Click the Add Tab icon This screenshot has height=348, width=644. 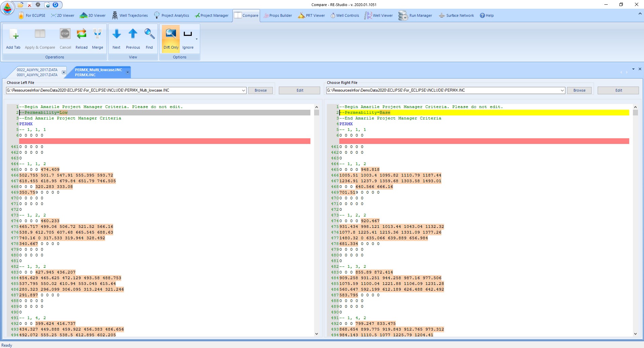click(13, 35)
